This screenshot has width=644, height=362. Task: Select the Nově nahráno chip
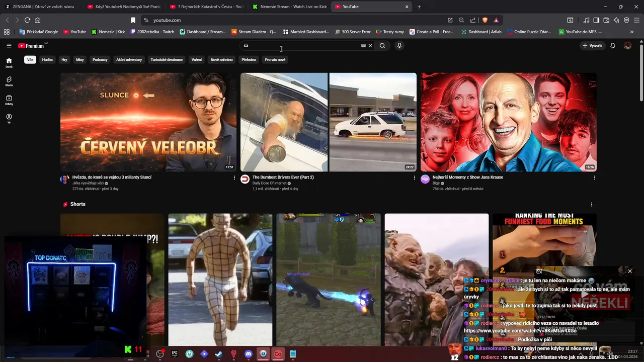(221, 60)
